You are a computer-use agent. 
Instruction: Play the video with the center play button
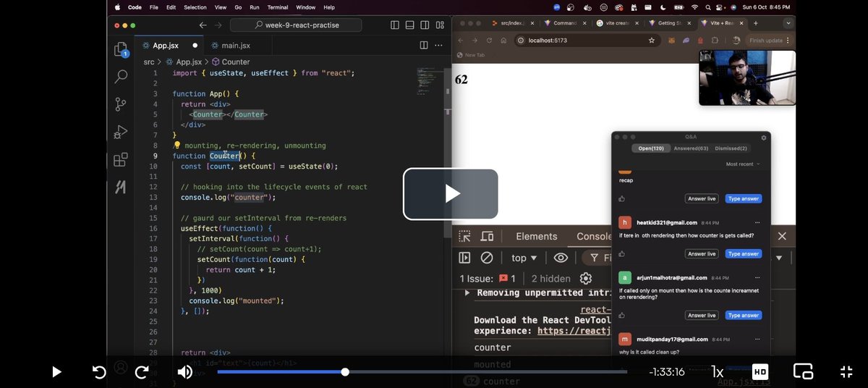point(450,194)
